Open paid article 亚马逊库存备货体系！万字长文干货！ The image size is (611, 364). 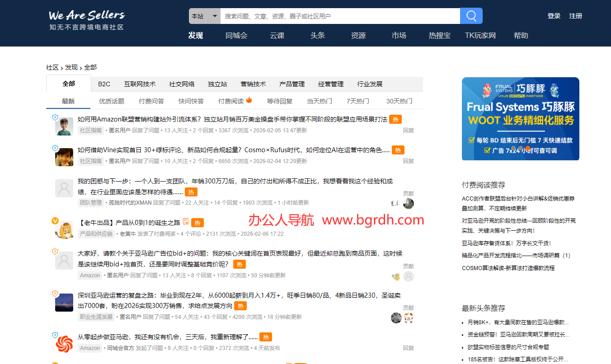click(506, 243)
